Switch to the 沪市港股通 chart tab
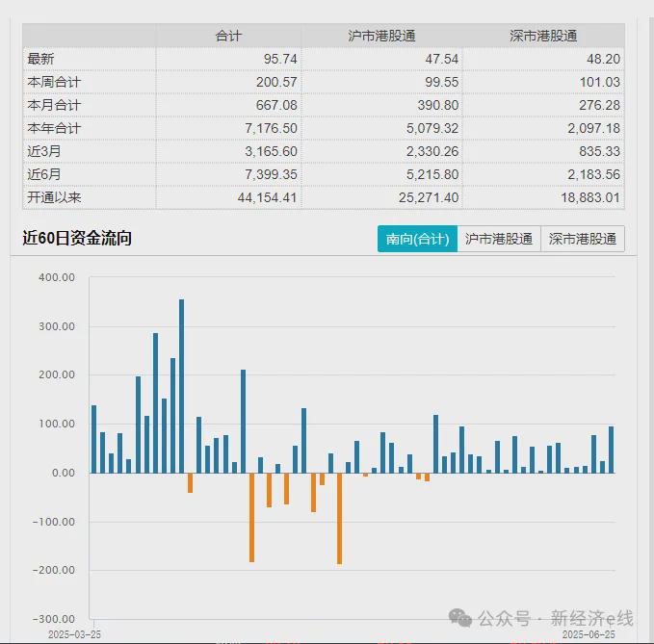 pos(499,239)
